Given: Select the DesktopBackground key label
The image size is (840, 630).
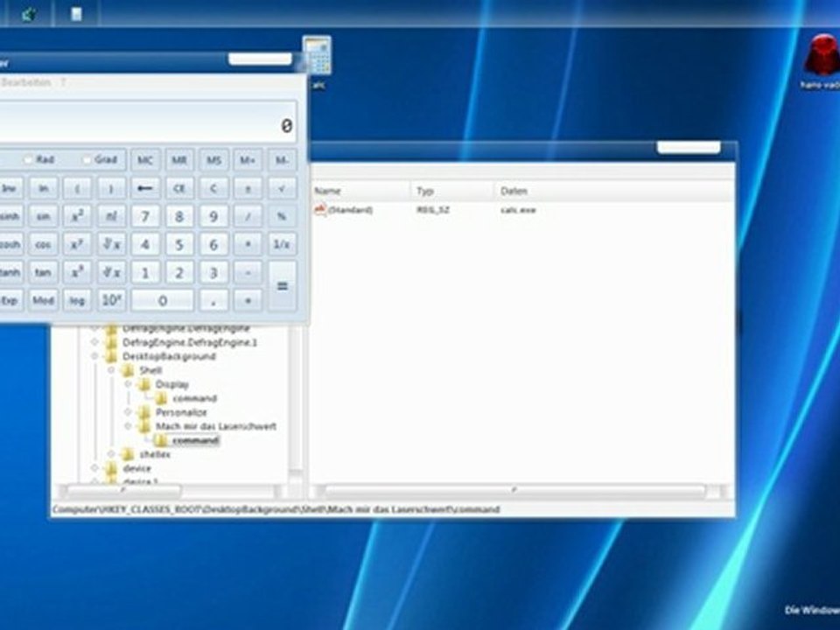Looking at the screenshot, I should pyautogui.click(x=169, y=356).
